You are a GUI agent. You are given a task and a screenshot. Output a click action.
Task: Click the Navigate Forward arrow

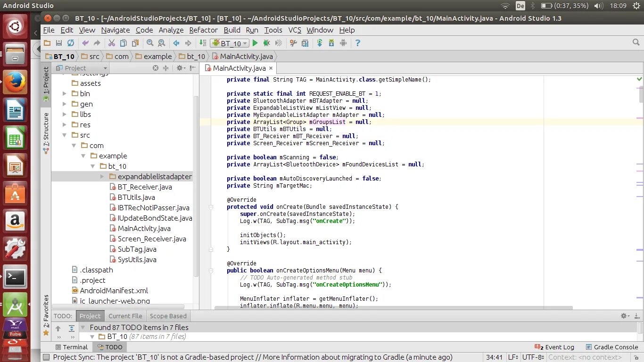coord(188,43)
